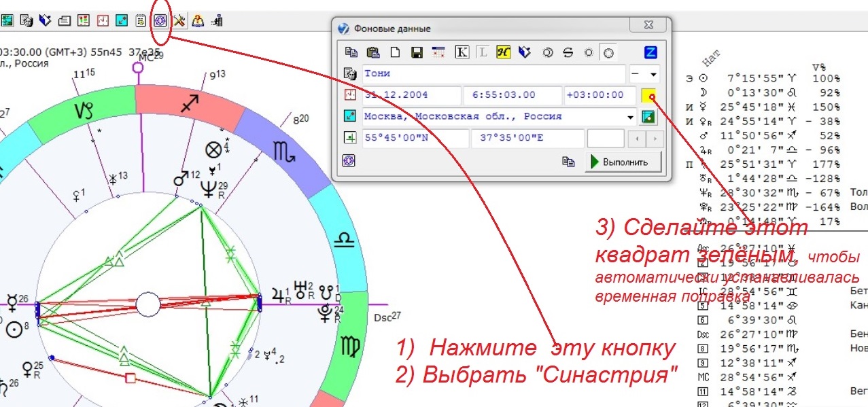868x407 pixels.
Task: Click time zone offset field +03:00:00
Action: 600,95
